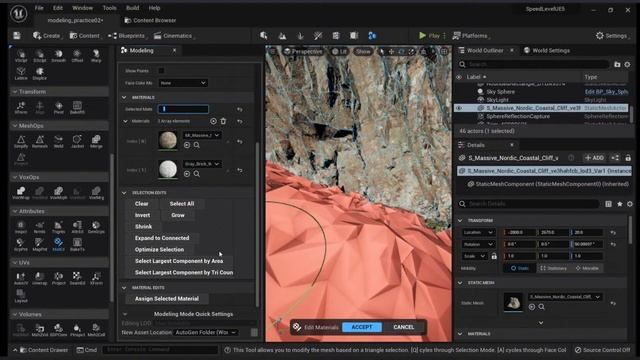Set mobility to Movable
This screenshot has width=640, height=360.
click(x=587, y=268)
